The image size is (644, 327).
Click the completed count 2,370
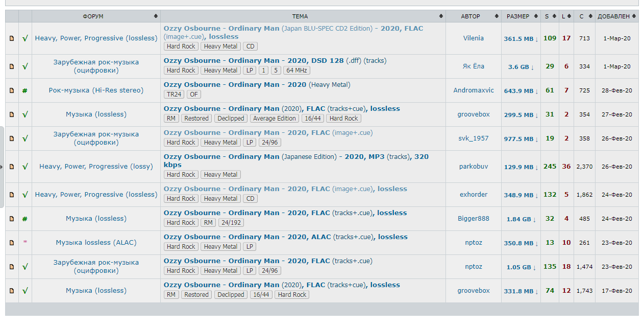click(x=584, y=167)
